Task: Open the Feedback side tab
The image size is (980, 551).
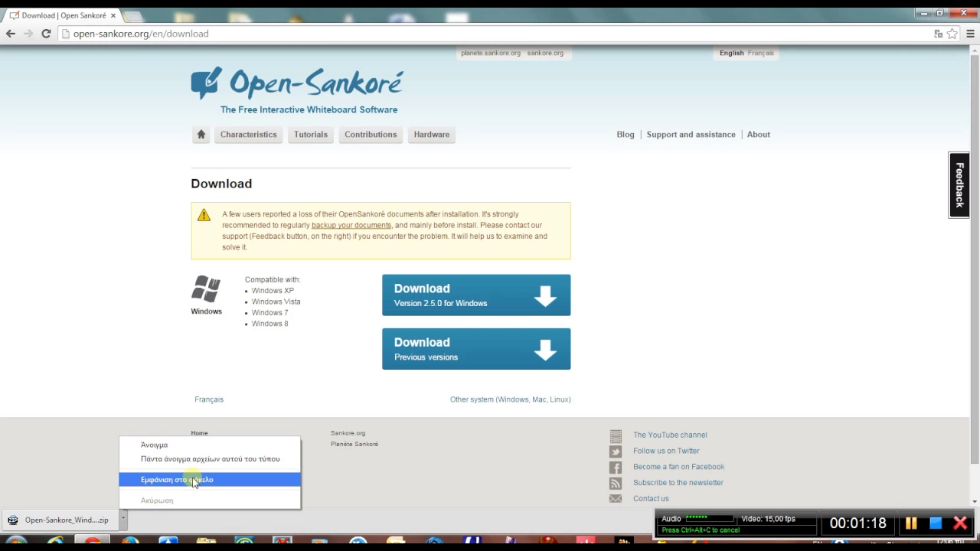Action: point(959,184)
